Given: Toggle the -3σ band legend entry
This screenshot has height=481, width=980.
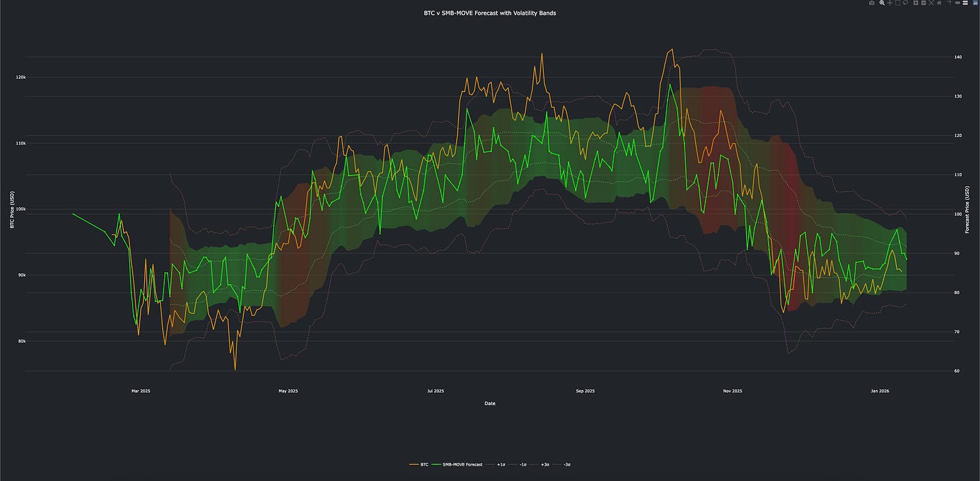Looking at the screenshot, I should (561, 464).
